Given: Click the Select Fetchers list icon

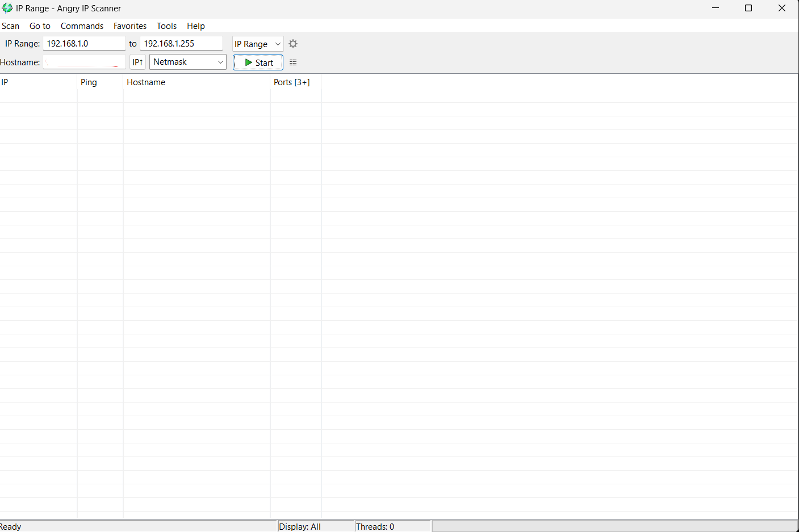Looking at the screenshot, I should [x=293, y=62].
